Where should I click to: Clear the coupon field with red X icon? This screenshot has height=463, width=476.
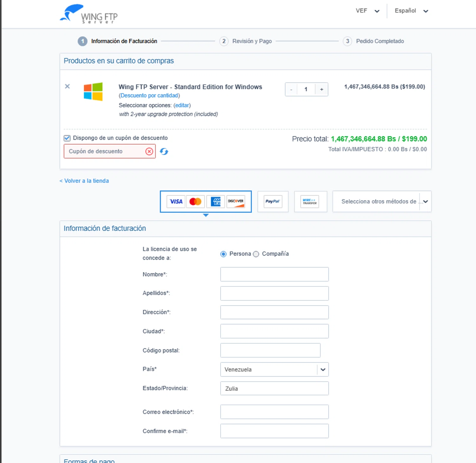149,151
